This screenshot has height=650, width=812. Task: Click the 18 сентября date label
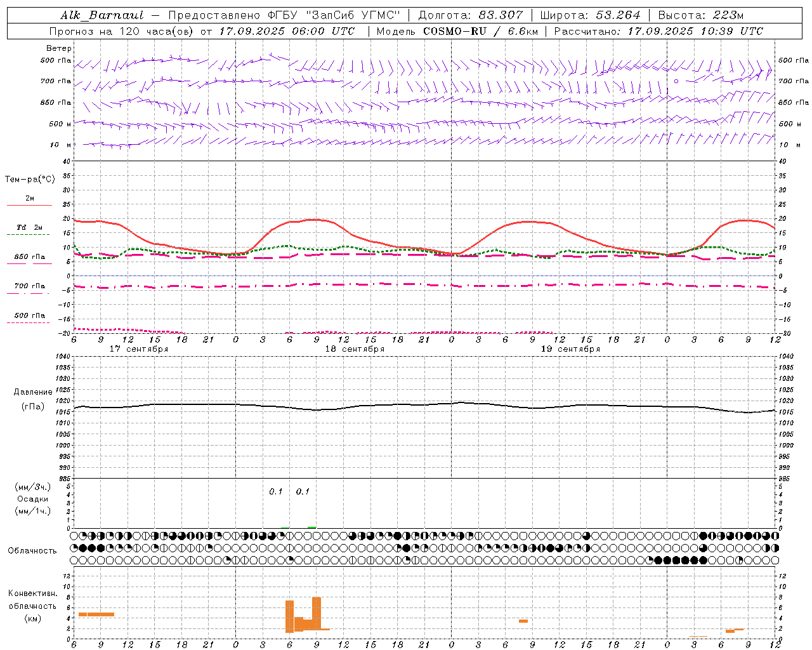click(355, 349)
